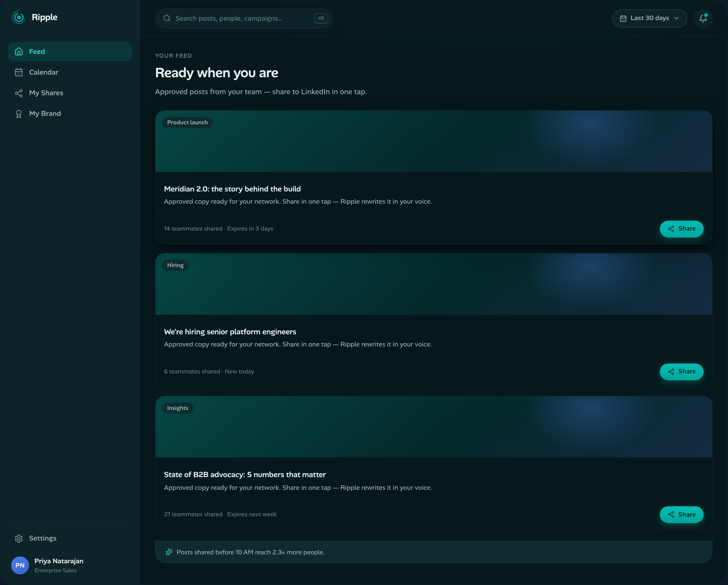Image resolution: width=728 pixels, height=585 pixels.
Task: Click the 'Ready when you are' heading
Action: tap(216, 72)
